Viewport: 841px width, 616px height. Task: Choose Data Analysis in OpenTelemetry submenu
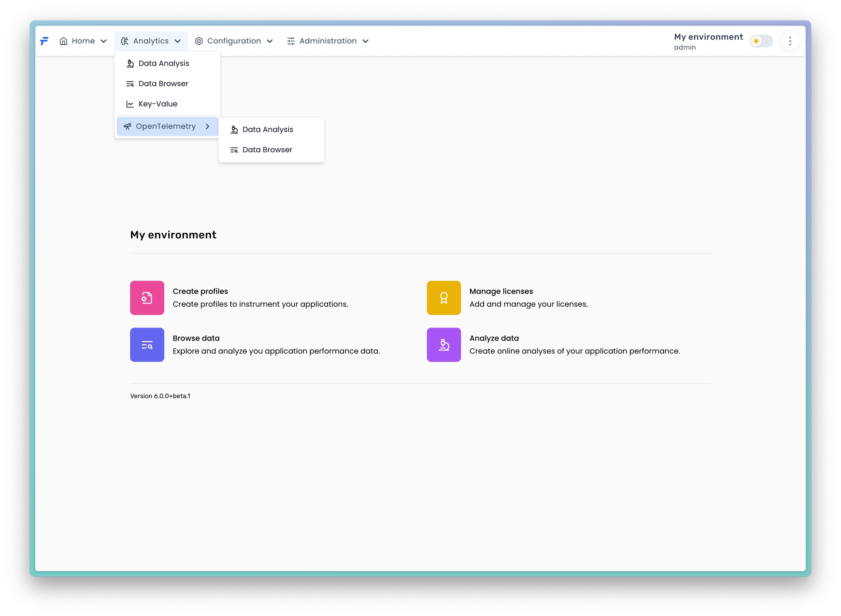point(267,129)
